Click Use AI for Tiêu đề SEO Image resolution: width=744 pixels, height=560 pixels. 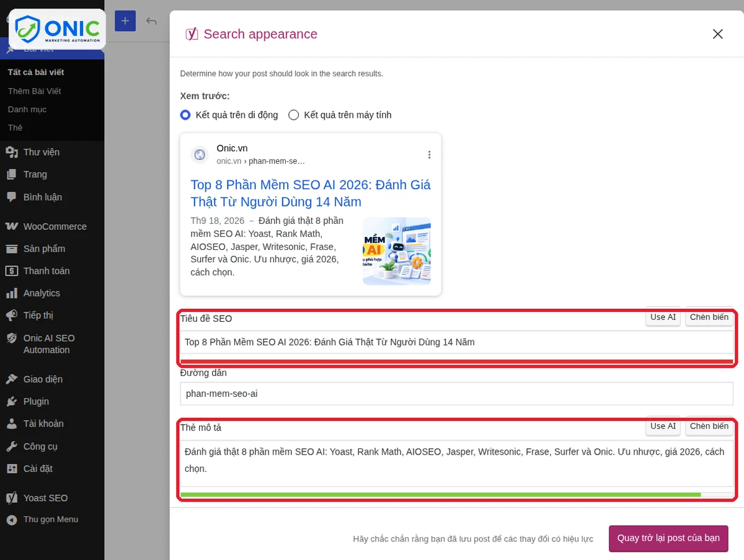tap(663, 317)
